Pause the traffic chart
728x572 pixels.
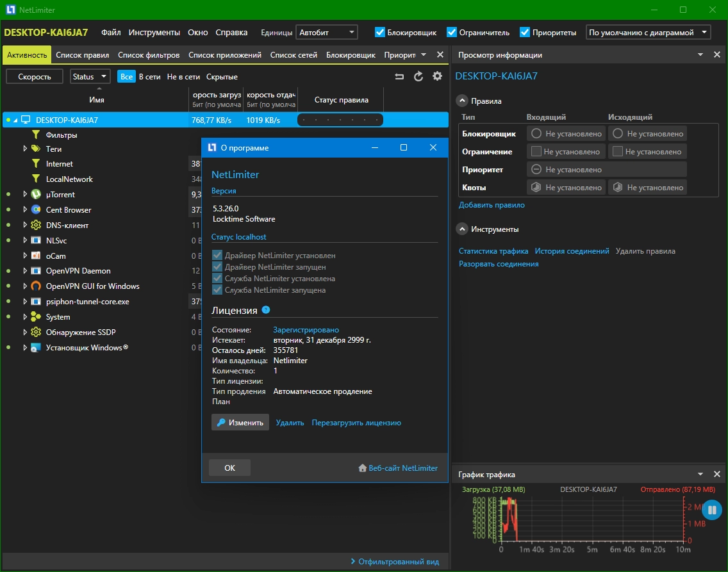point(712,511)
